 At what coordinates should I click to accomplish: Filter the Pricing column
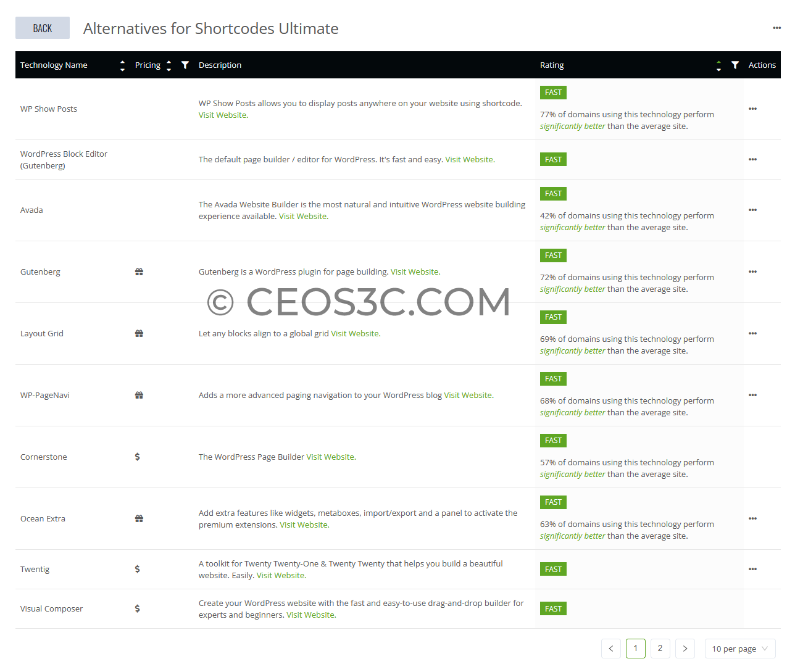coord(185,65)
